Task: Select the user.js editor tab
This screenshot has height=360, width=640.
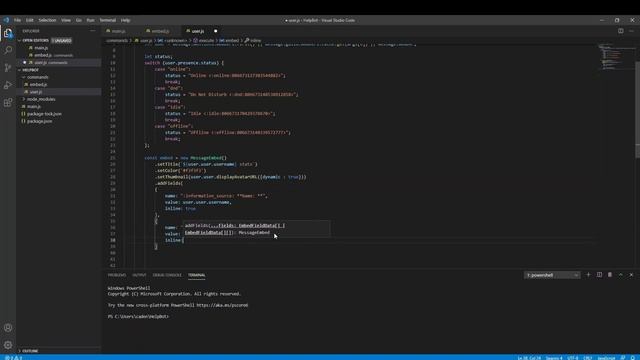Action: 201,31
